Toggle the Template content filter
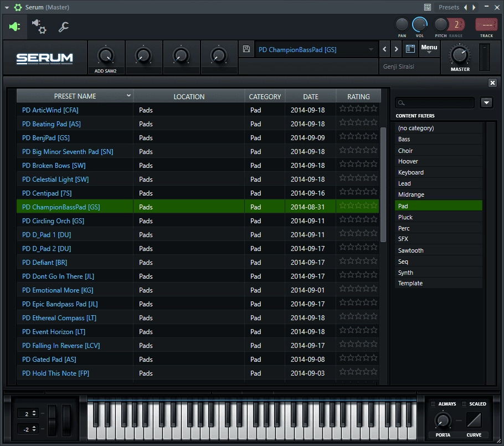The image size is (504, 446). point(439,283)
